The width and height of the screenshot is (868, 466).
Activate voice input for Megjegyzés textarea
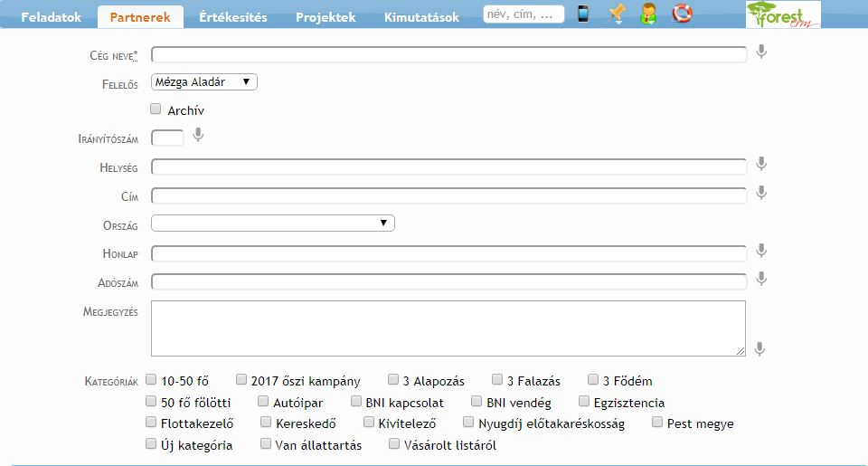click(x=761, y=348)
